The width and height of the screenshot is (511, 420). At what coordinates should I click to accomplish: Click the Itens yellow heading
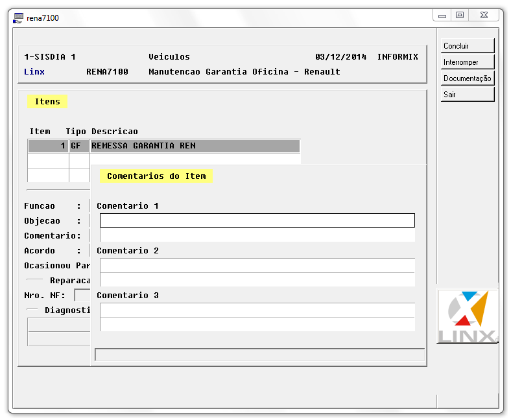click(x=47, y=102)
